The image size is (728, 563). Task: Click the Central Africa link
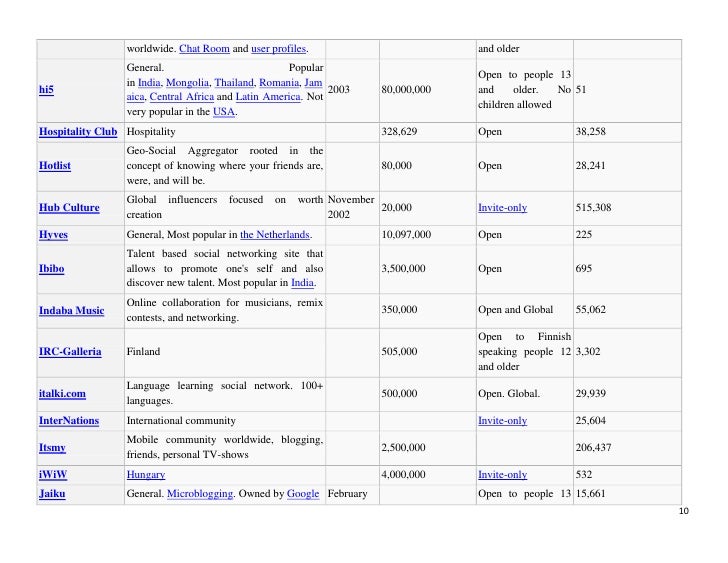click(x=182, y=97)
